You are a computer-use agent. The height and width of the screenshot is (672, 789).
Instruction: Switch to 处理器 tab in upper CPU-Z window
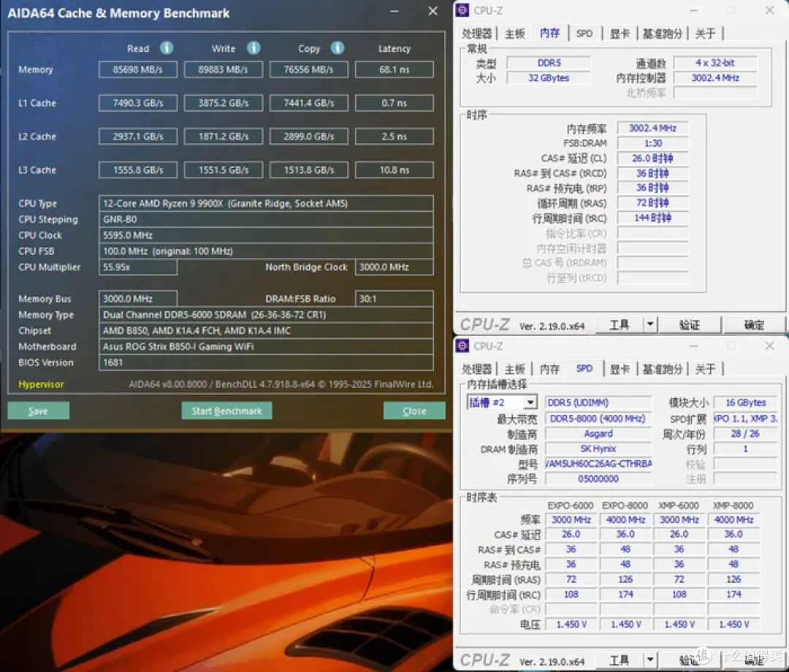[x=476, y=34]
